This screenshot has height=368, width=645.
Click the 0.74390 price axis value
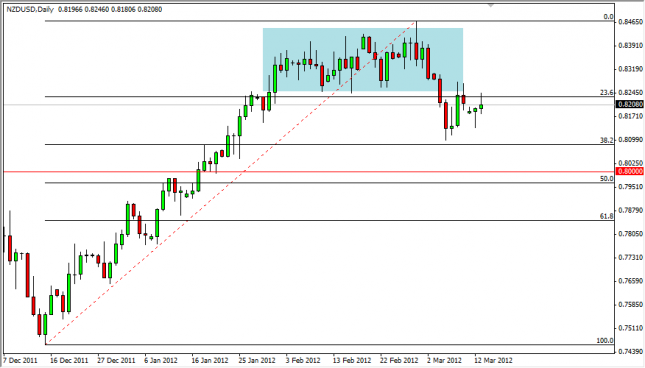(630, 352)
